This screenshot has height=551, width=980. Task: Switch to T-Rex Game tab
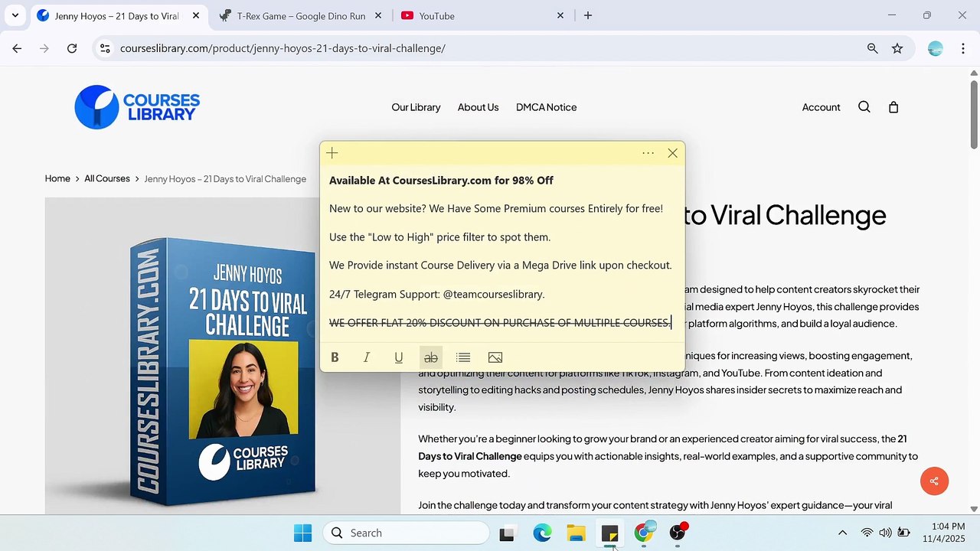pos(300,15)
